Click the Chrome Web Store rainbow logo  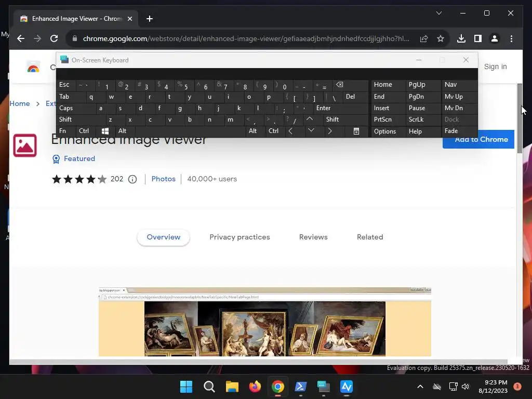33,67
